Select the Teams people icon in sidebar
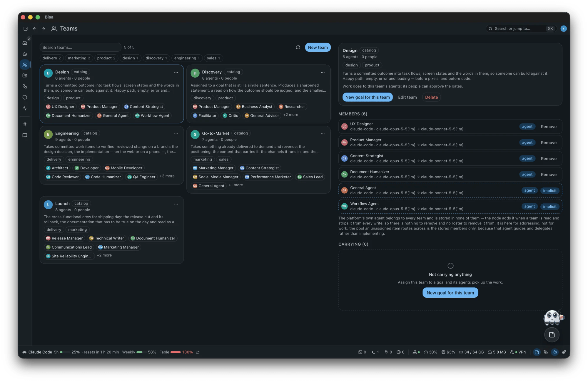The width and height of the screenshot is (588, 382). [25, 65]
